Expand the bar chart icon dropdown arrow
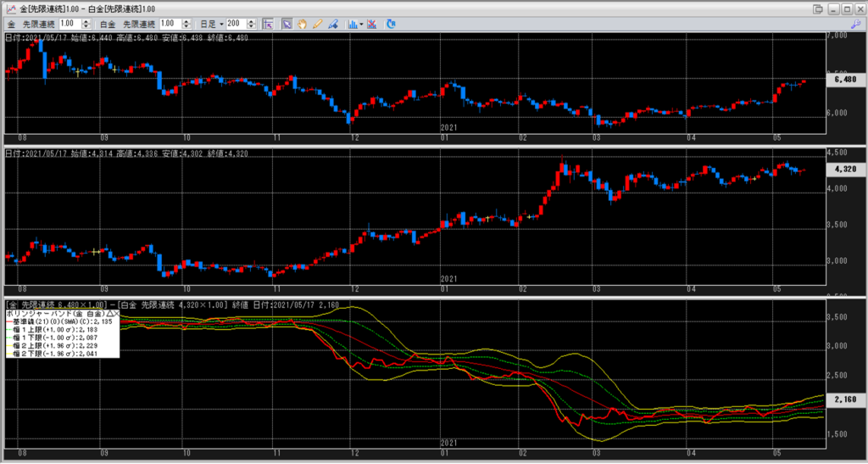This screenshot has height=464, width=868. pos(362,24)
